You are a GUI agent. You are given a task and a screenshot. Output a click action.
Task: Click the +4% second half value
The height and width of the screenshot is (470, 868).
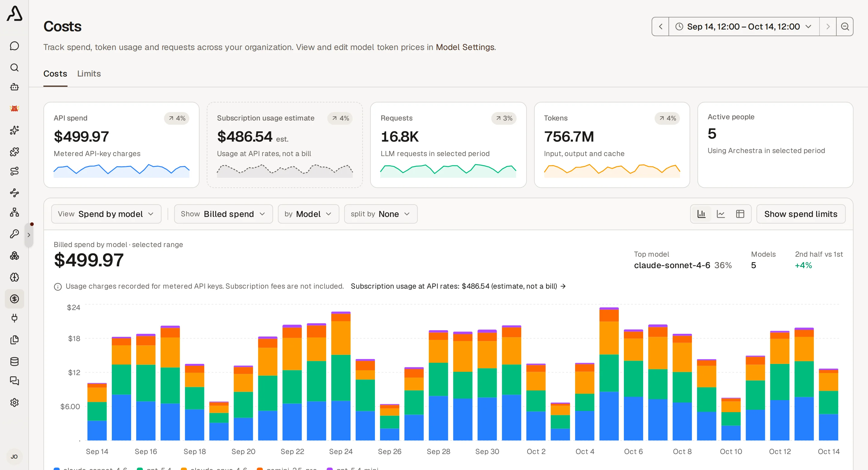click(x=803, y=265)
